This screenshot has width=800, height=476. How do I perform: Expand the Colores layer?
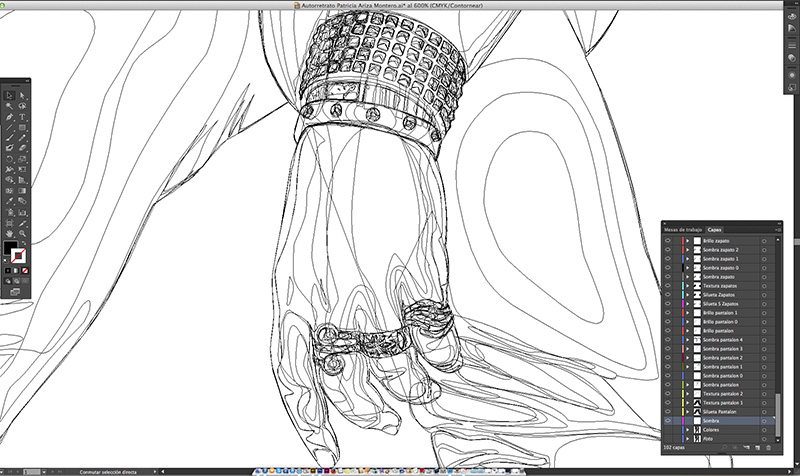[x=688, y=429]
